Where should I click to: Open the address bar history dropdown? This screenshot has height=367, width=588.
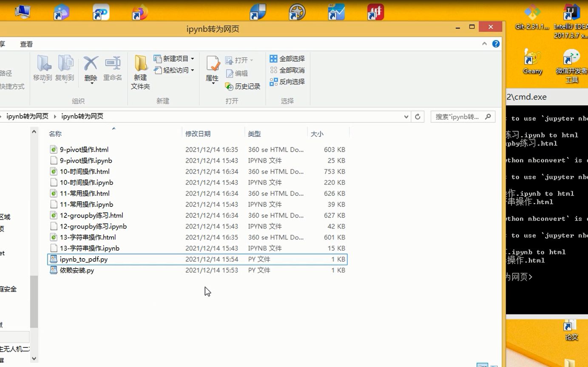pyautogui.click(x=406, y=116)
